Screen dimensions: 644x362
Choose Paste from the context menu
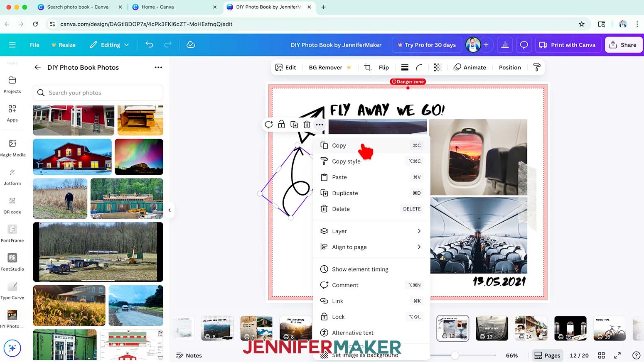point(371,177)
